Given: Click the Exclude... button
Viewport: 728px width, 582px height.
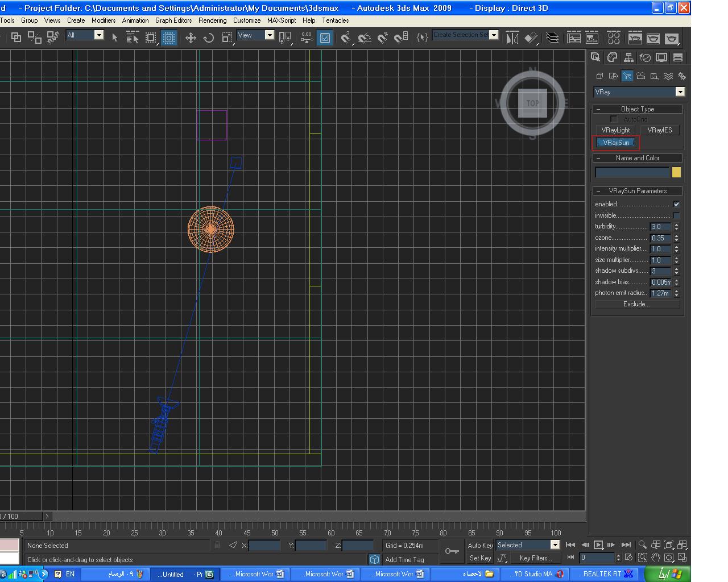Looking at the screenshot, I should point(637,304).
